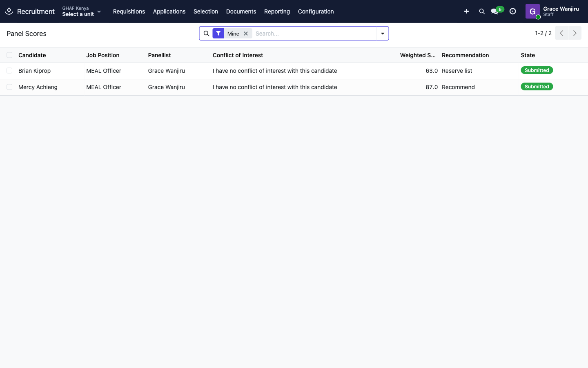Image resolution: width=588 pixels, height=368 pixels.
Task: Click the Recruitment app logo icon
Action: [9, 11]
